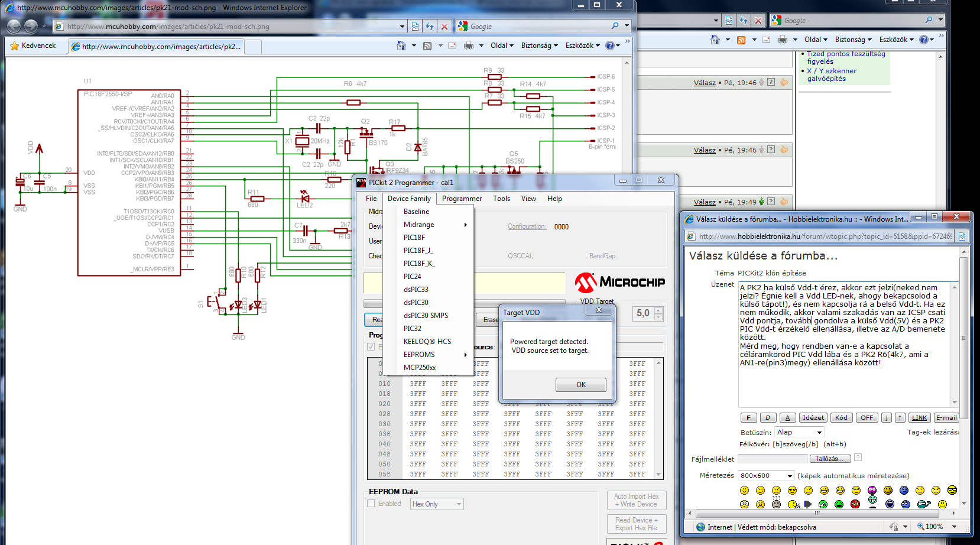The height and width of the screenshot is (545, 980).
Task: Click the Idézet quote button
Action: [813, 418]
